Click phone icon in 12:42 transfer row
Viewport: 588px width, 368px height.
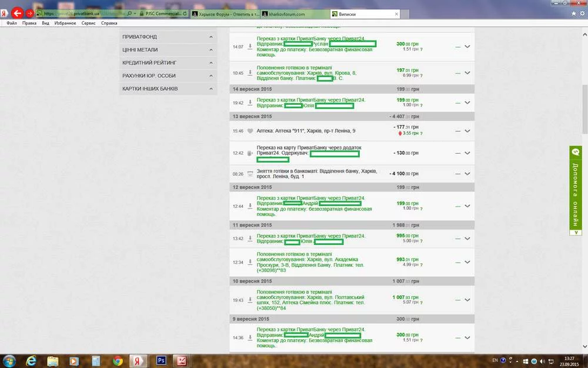click(x=250, y=153)
